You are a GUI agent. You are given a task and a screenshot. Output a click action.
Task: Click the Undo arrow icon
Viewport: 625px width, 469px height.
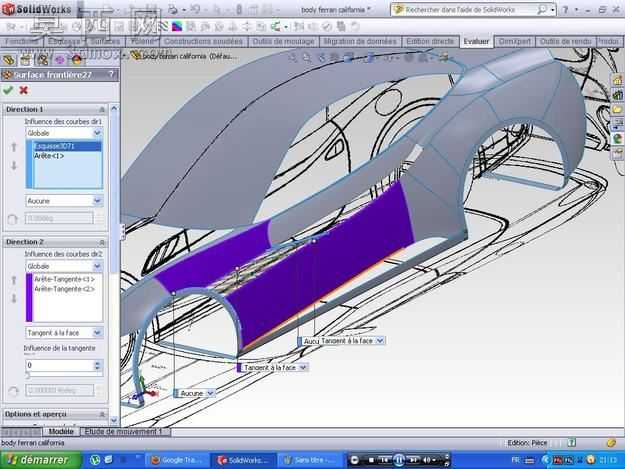[196, 10]
